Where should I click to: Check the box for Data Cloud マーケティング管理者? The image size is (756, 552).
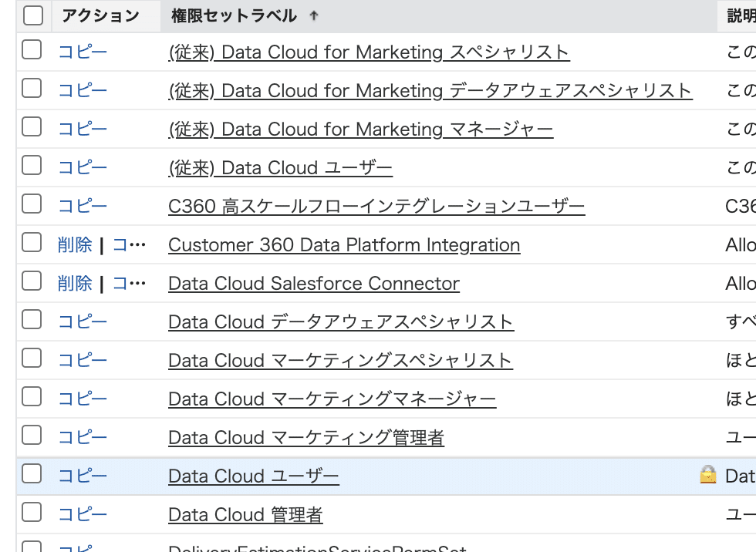[32, 435]
